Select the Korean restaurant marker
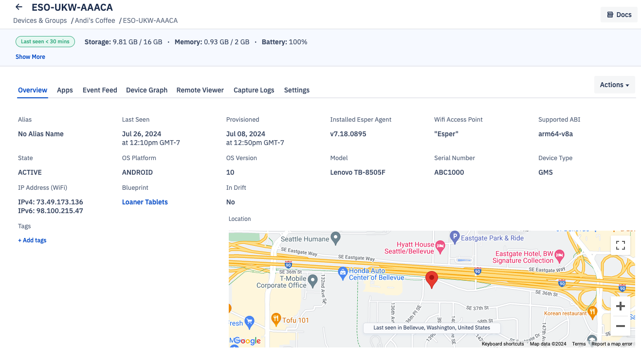 (592, 311)
